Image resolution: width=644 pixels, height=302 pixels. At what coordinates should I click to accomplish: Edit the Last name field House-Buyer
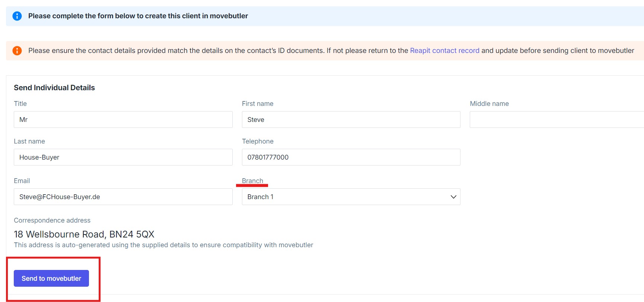(x=123, y=157)
